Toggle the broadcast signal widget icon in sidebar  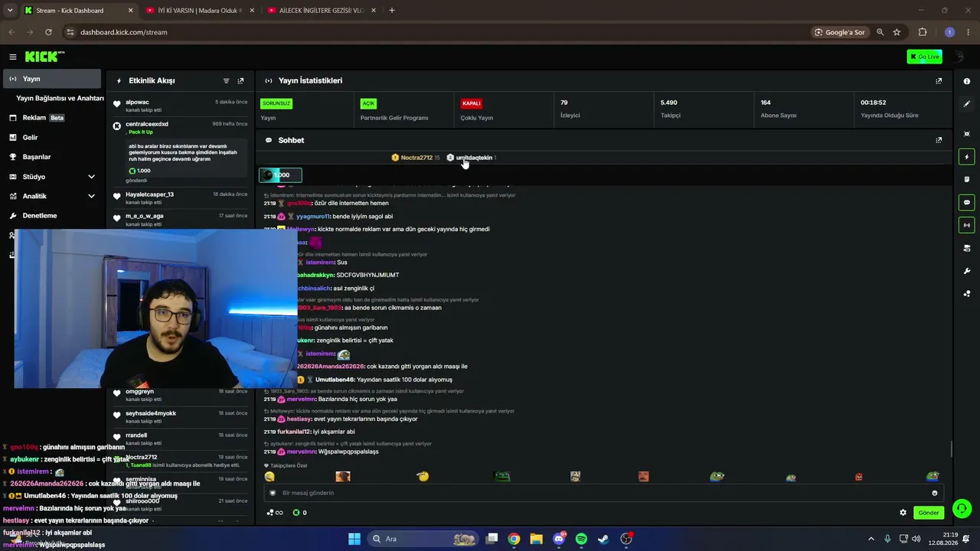tap(966, 225)
